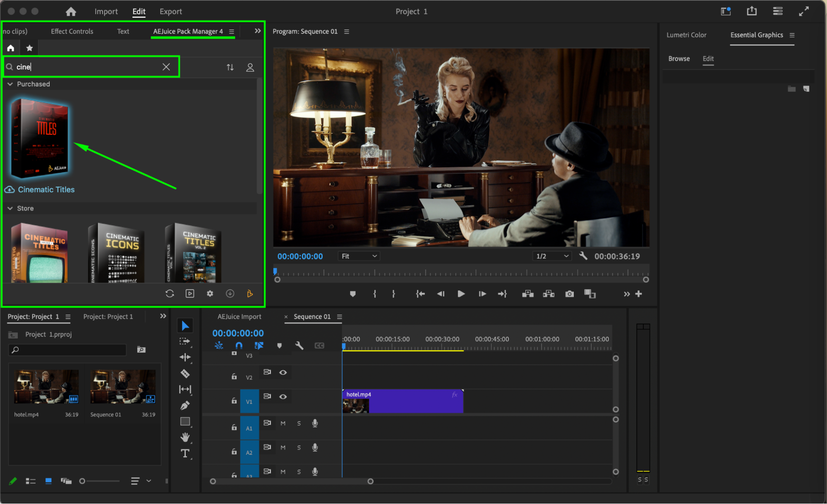Collapse the Purchased section
The height and width of the screenshot is (504, 827).
click(x=10, y=84)
